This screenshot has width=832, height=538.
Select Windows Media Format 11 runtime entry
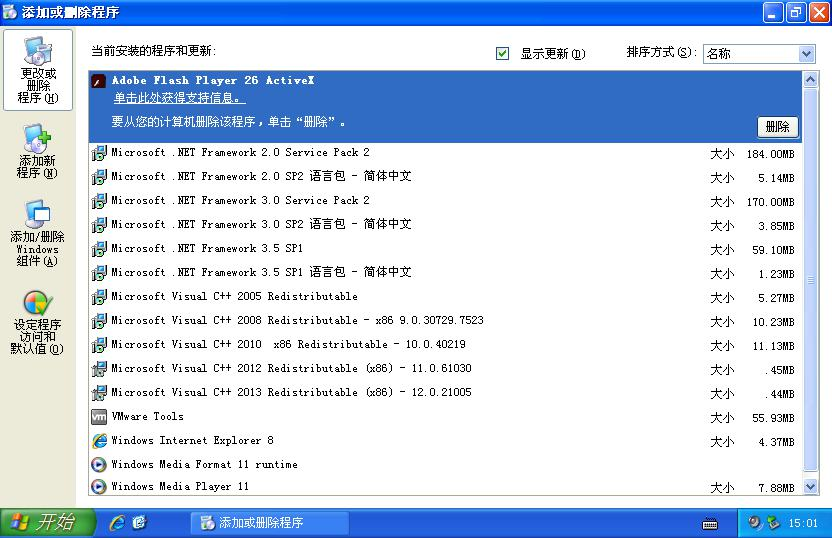point(204,464)
